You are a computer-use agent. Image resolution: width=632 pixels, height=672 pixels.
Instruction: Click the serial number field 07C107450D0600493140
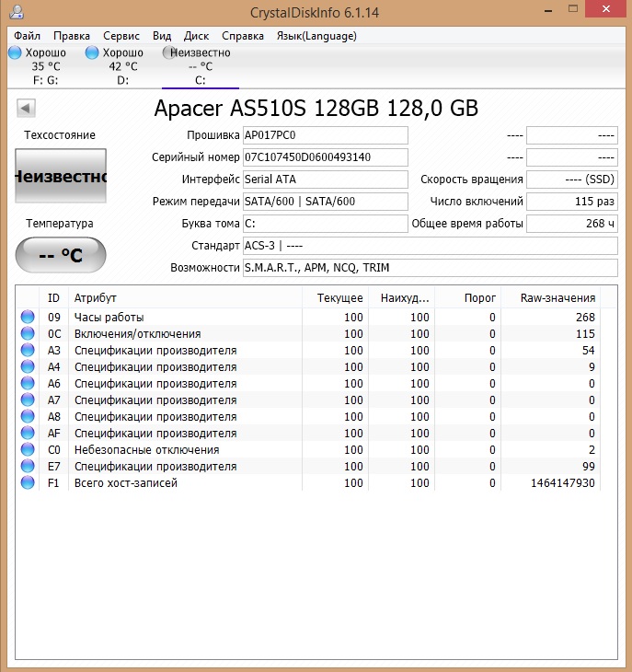point(326,157)
